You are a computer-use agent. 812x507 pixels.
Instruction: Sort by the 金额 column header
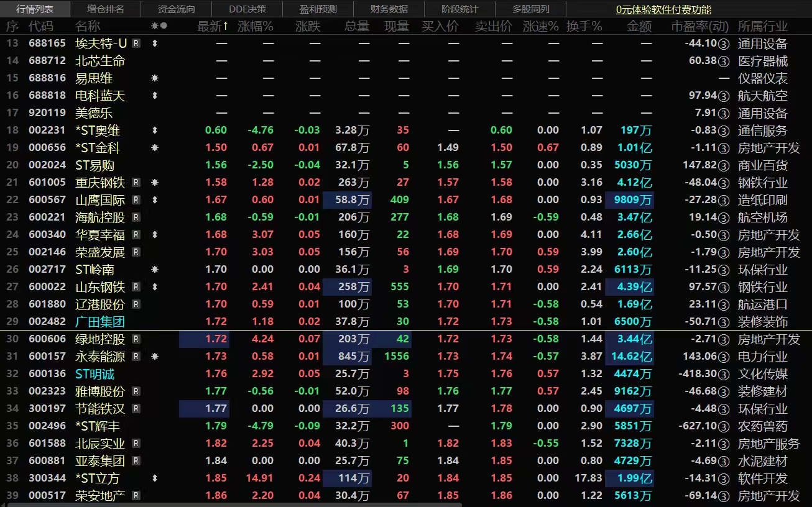[x=639, y=26]
